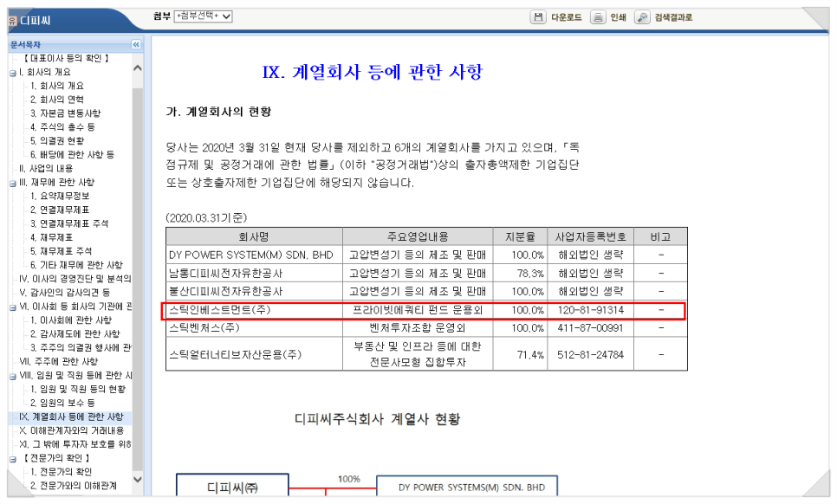Open the 첨부선택 attachment dropdown

[204, 16]
